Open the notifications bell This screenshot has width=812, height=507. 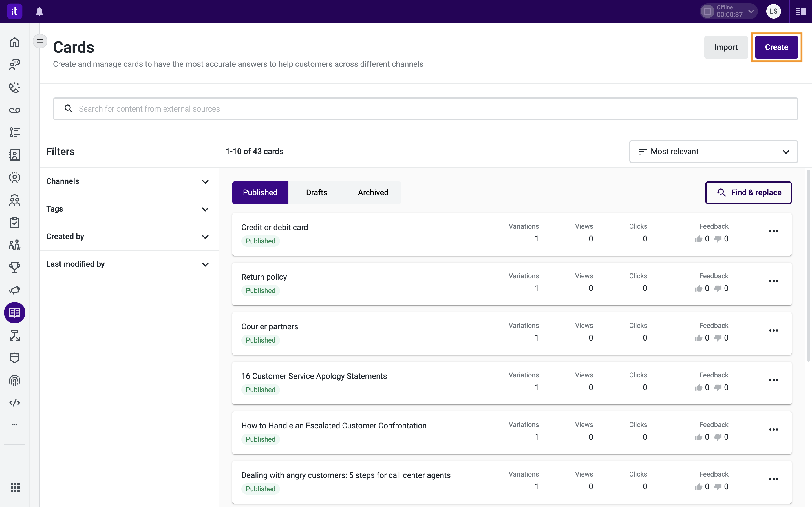click(39, 11)
